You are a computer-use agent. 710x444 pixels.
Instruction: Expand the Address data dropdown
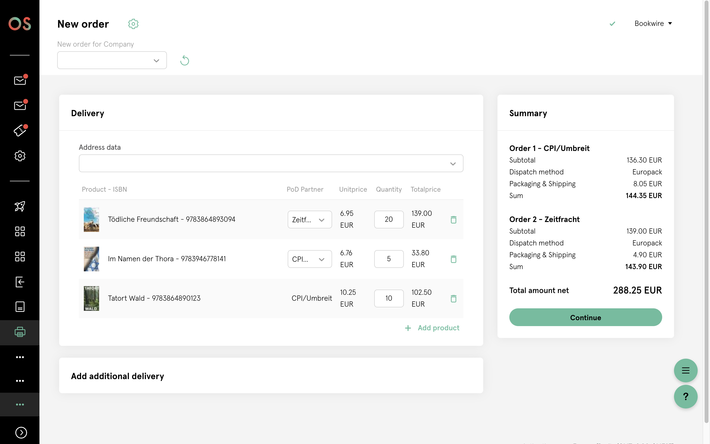pyautogui.click(x=270, y=163)
